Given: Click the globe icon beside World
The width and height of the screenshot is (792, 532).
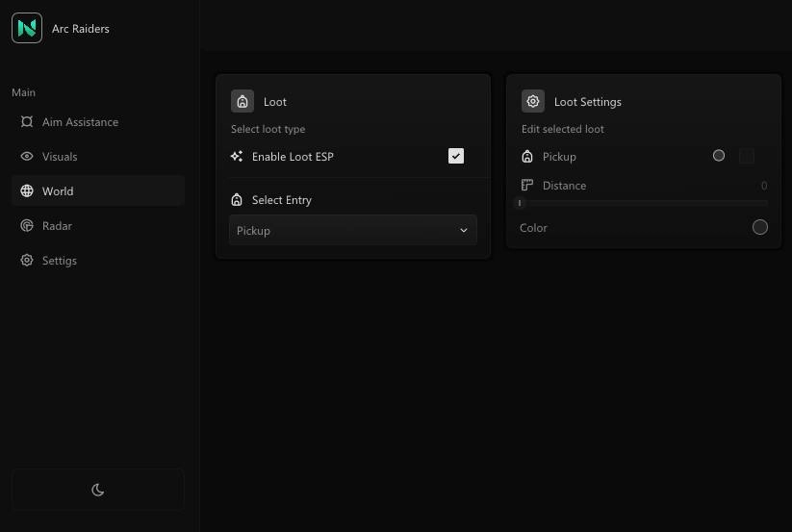Looking at the screenshot, I should tap(27, 191).
